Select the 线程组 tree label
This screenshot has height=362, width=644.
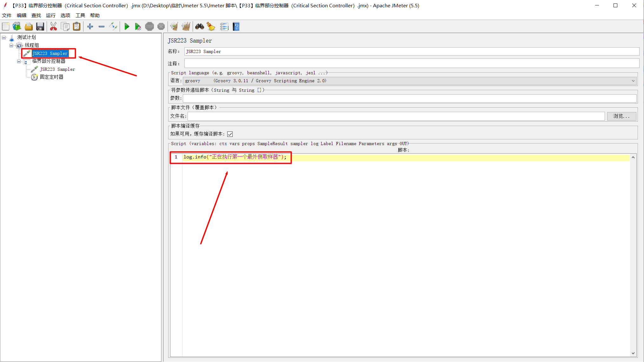click(x=32, y=45)
